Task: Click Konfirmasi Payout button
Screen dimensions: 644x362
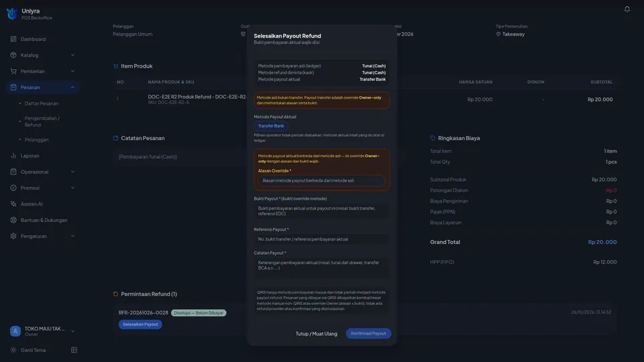Action: pos(368,333)
